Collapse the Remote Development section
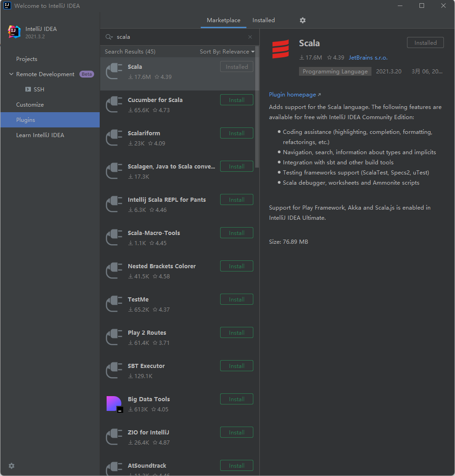 pyautogui.click(x=11, y=74)
